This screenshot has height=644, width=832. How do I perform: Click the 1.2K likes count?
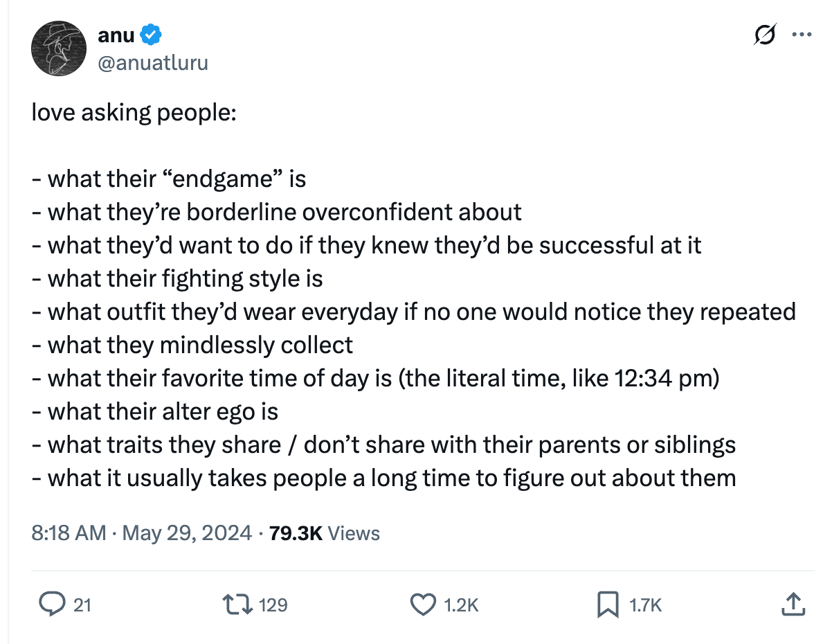460,605
